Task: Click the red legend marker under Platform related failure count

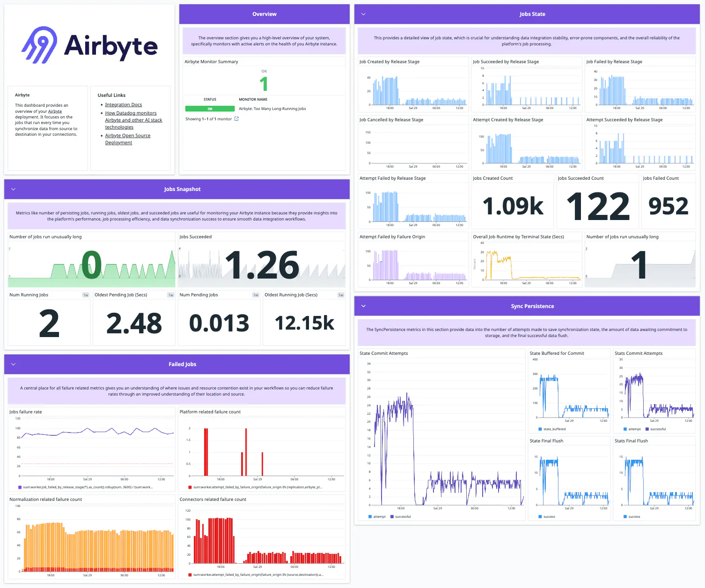Action: pyautogui.click(x=189, y=488)
